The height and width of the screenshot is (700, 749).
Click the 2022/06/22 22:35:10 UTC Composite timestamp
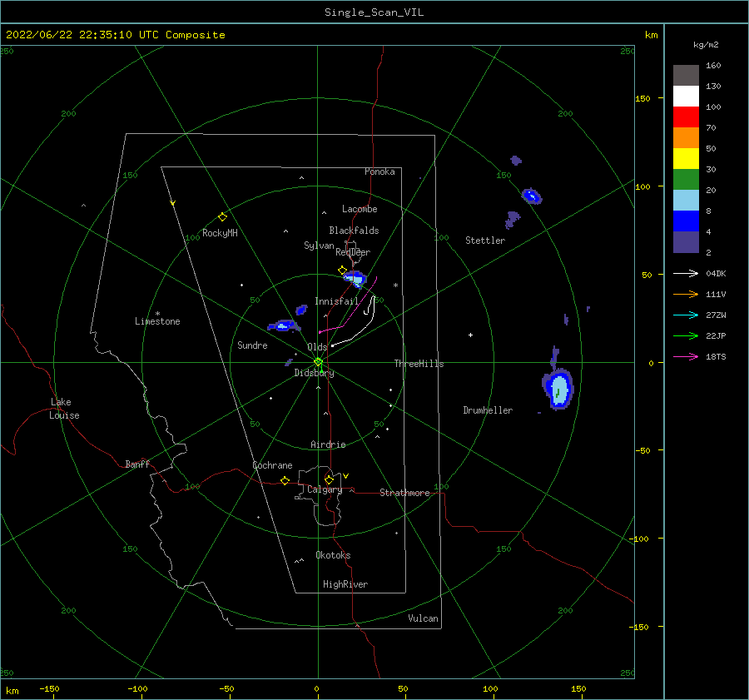115,35
